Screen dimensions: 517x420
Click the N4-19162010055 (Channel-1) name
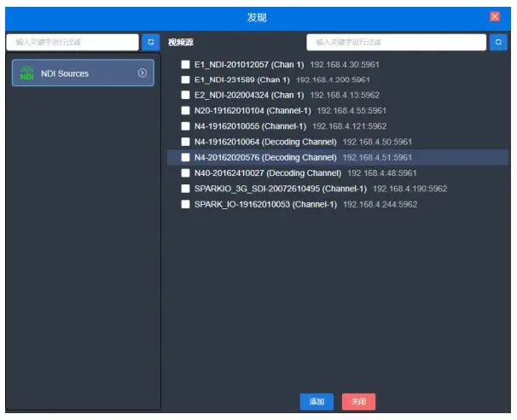pyautogui.click(x=250, y=126)
